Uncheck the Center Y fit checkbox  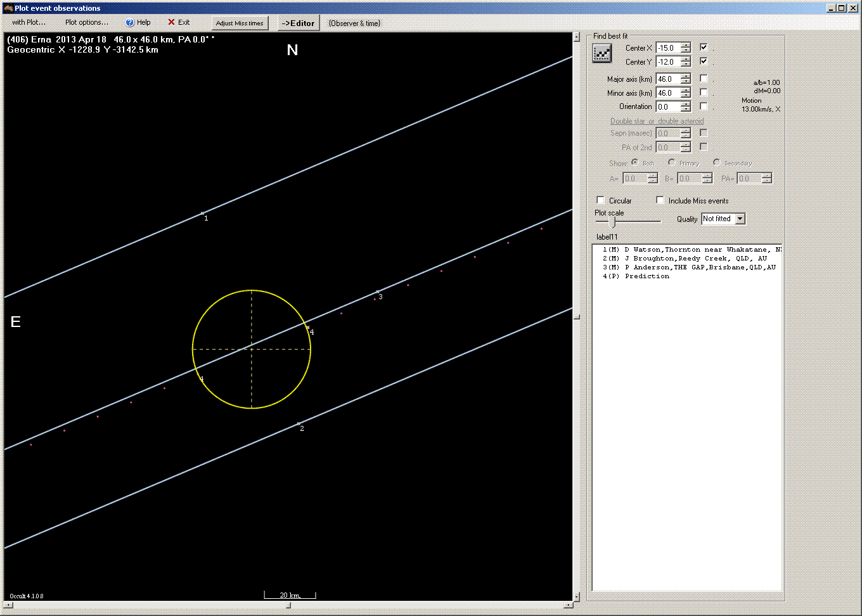tap(704, 61)
